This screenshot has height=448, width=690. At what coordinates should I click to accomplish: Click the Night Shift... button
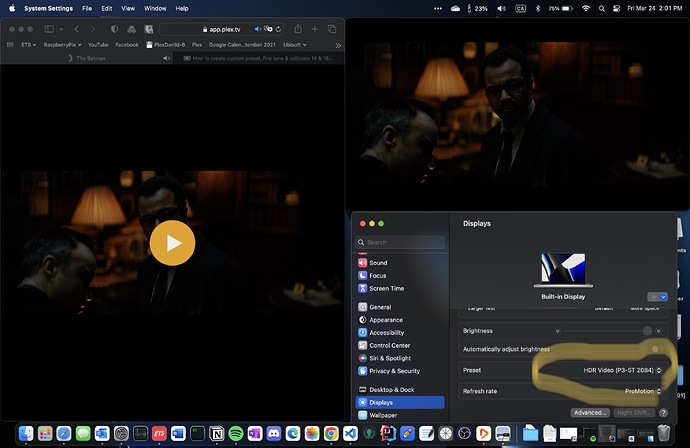[634, 413]
